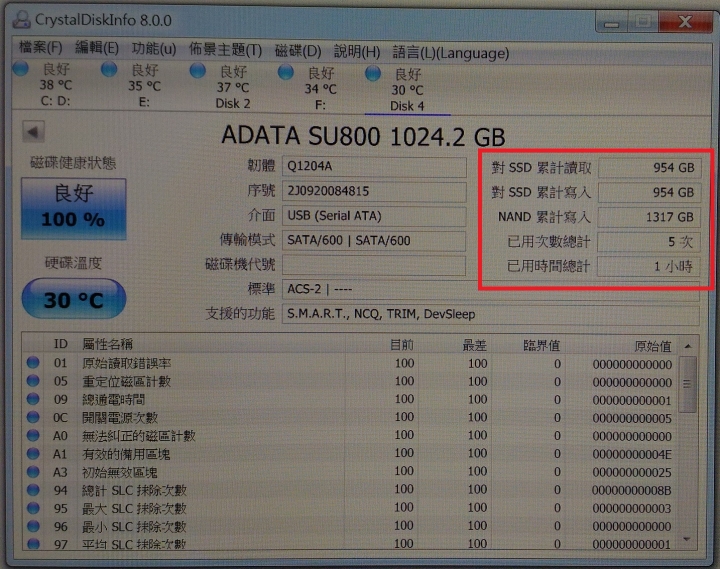Select the 原始讀取錯誤率 attribute row

tap(351, 364)
